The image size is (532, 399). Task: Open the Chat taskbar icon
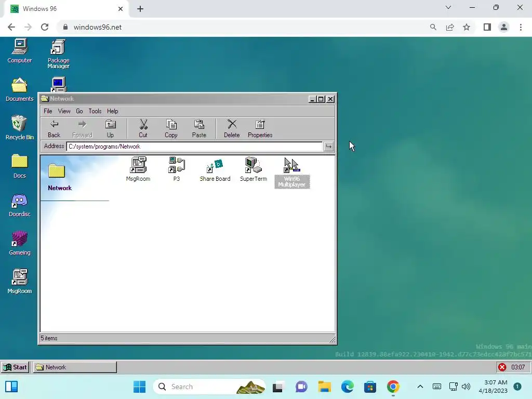[x=301, y=387]
